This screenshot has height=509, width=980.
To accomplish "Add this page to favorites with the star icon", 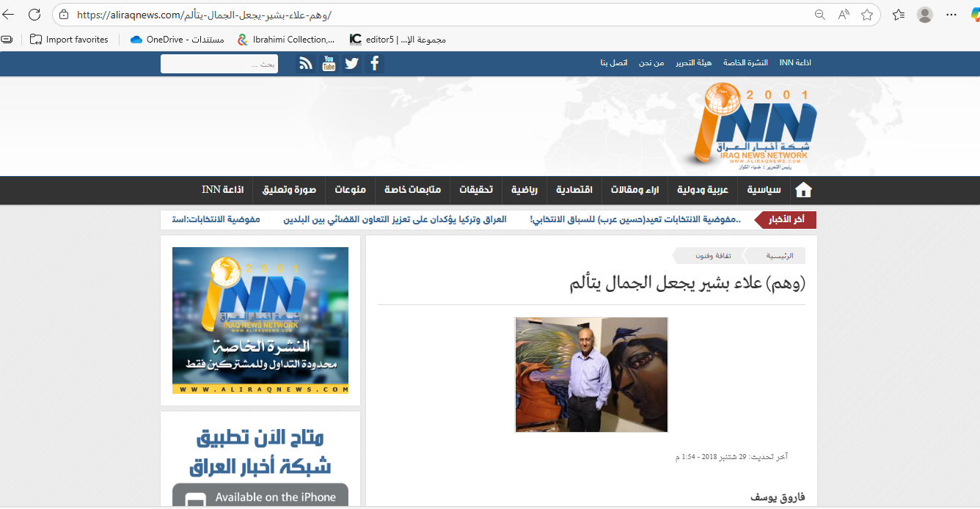I will (x=867, y=15).
